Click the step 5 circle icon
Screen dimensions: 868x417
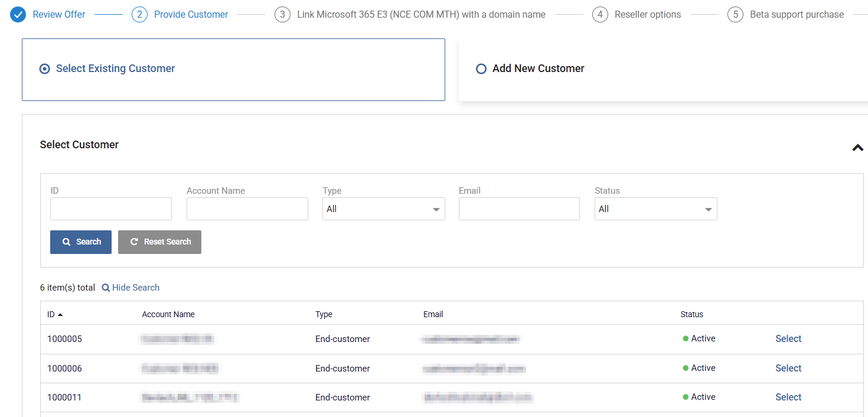735,15
